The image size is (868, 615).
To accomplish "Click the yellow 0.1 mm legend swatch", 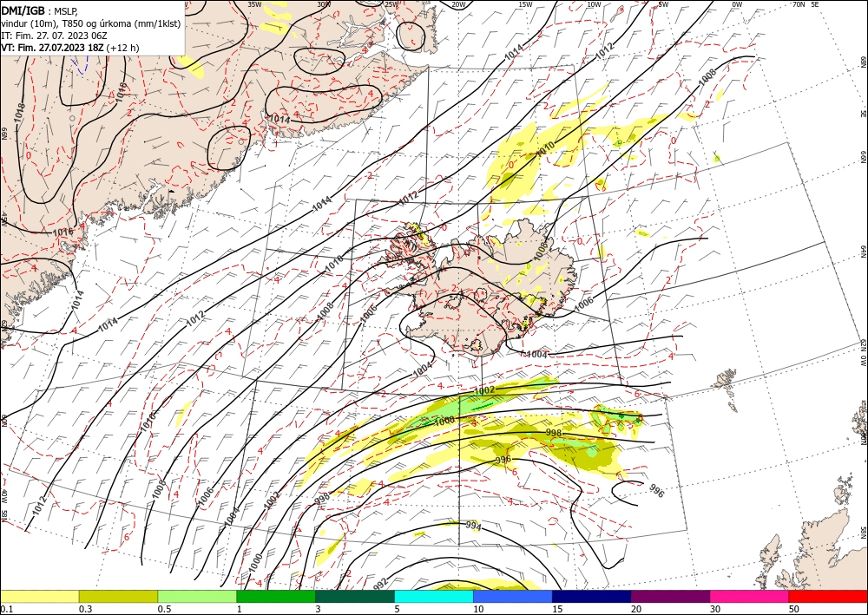I will point(39,596).
